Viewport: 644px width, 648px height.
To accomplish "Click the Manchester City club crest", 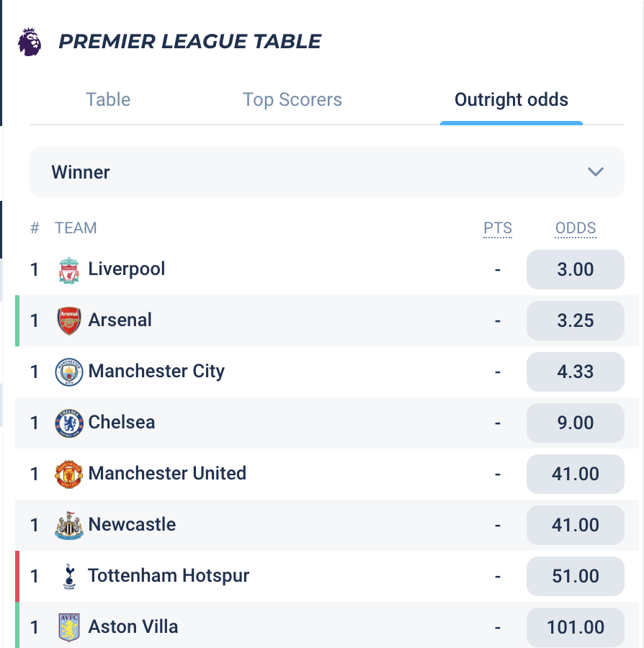I will [69, 372].
